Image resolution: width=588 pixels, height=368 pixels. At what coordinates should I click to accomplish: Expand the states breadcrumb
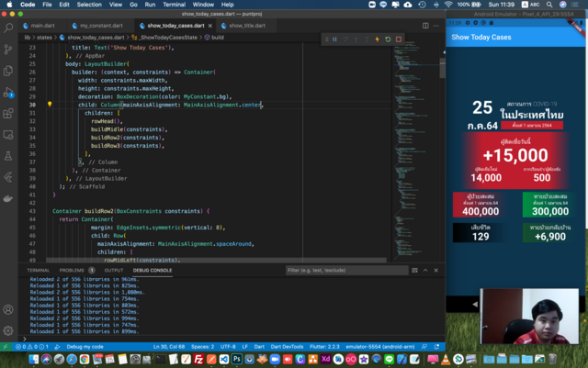[44, 38]
